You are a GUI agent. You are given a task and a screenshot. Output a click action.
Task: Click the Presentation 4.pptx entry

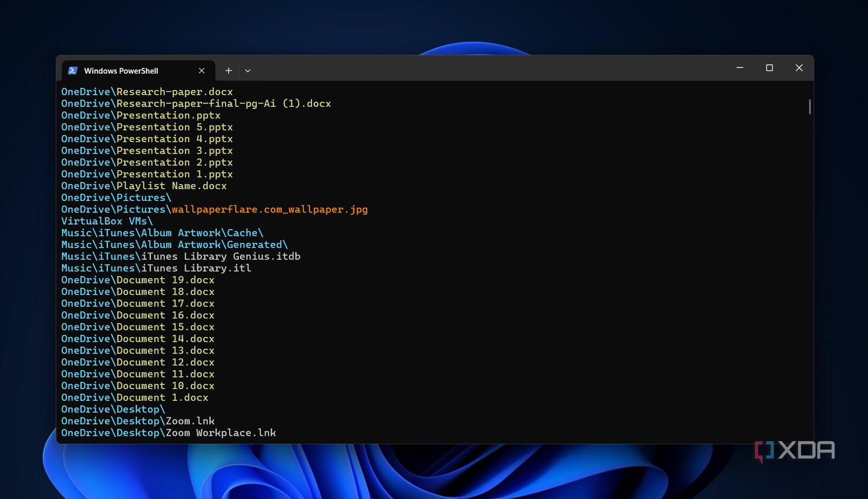click(147, 139)
